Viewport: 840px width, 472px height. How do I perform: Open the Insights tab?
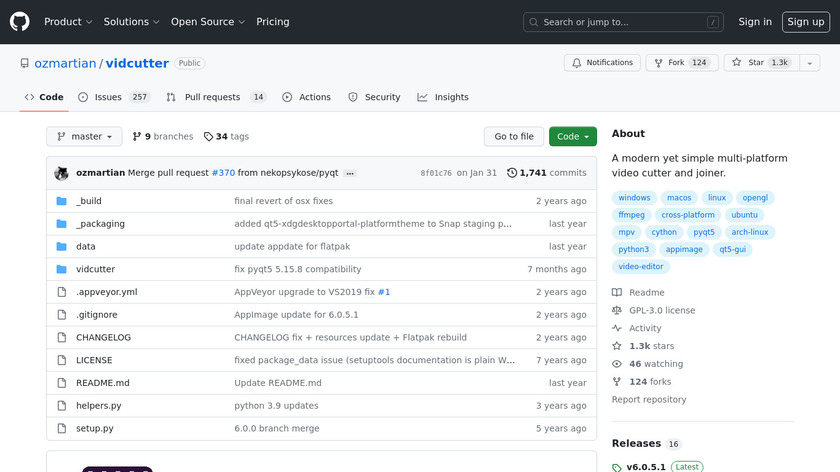click(443, 97)
